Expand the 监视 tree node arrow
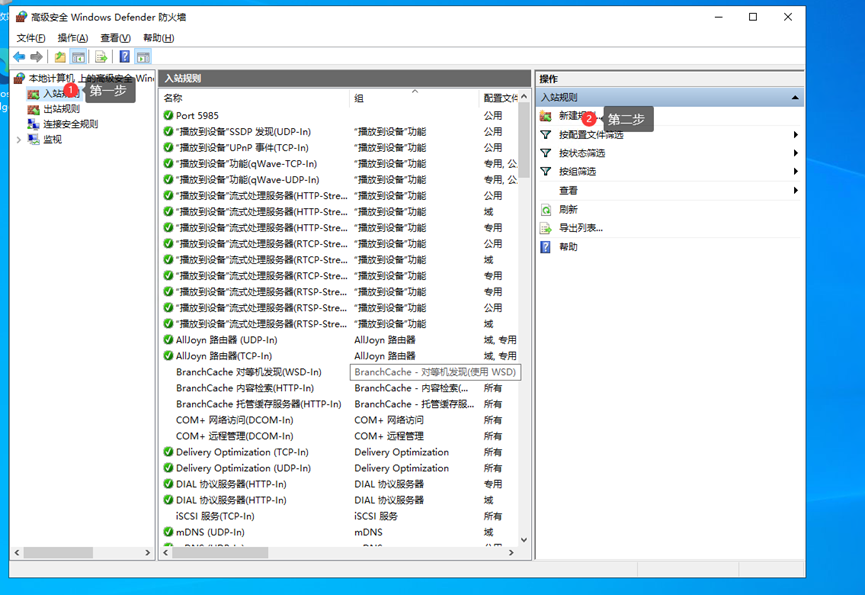The height and width of the screenshot is (595, 865). [x=19, y=140]
